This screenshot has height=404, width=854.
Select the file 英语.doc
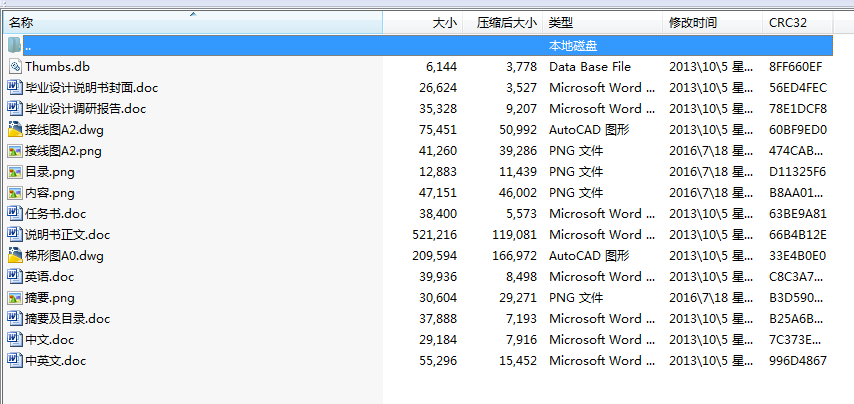coord(49,277)
